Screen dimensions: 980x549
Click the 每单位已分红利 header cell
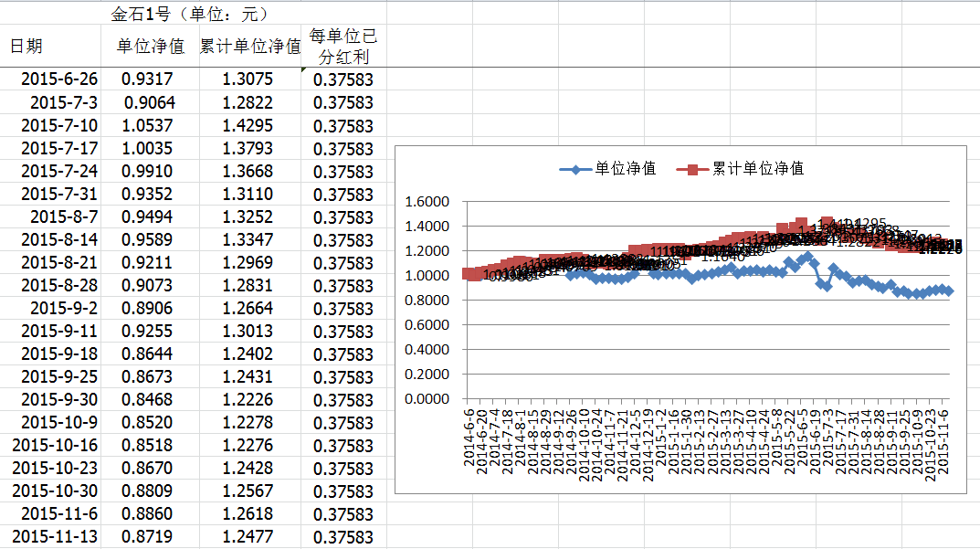coord(342,47)
